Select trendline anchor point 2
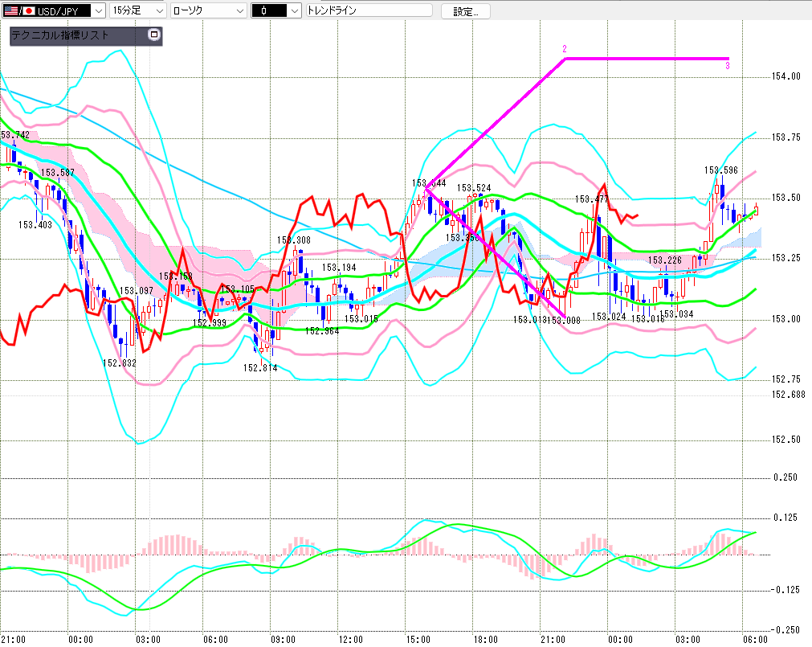The height and width of the screenshot is (647, 812). point(565,50)
